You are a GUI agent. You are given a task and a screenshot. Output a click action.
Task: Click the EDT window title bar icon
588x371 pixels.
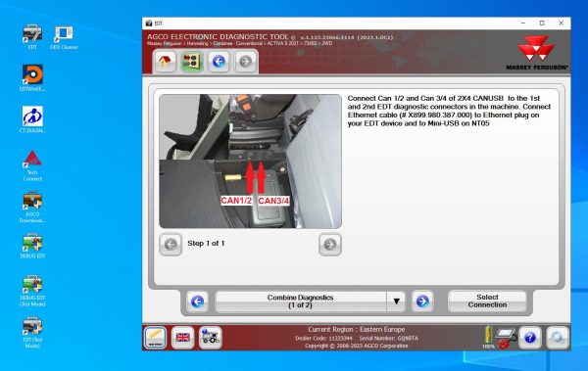(x=149, y=23)
